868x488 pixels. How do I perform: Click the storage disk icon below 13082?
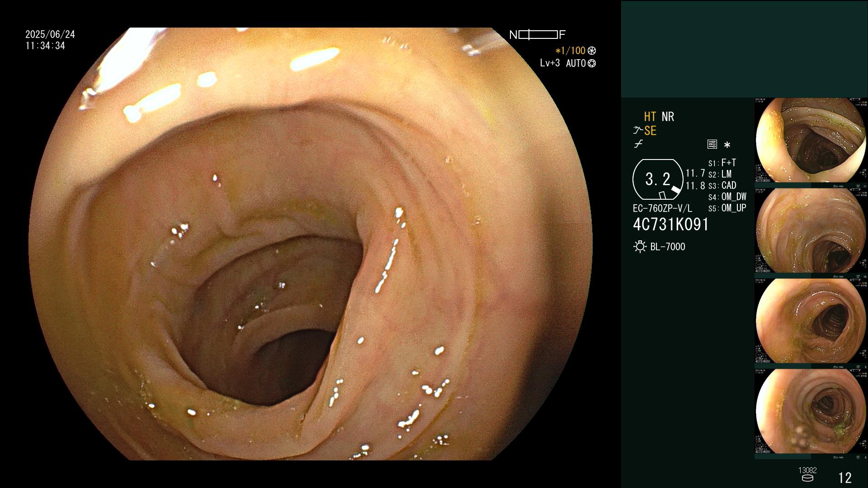pyautogui.click(x=807, y=478)
